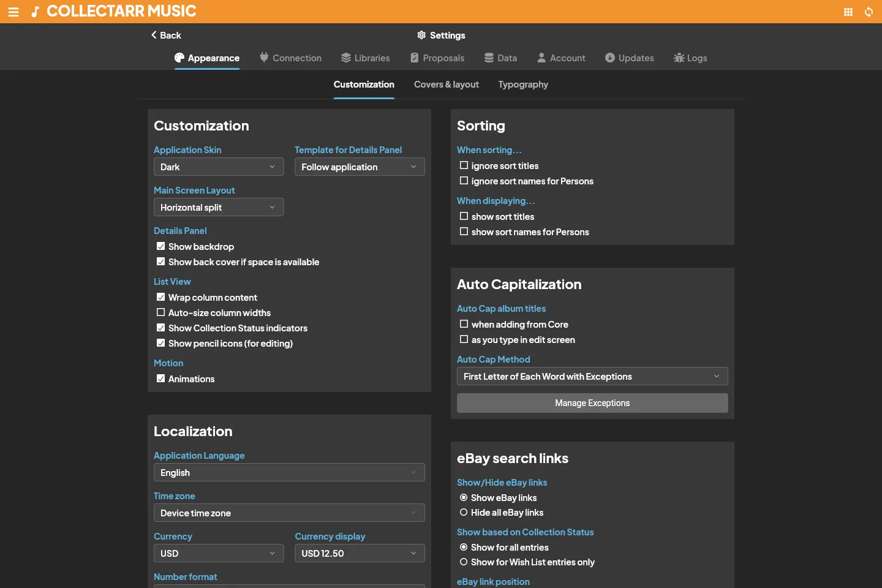882x588 pixels.
Task: Open the Proposals tab
Action: [437, 58]
